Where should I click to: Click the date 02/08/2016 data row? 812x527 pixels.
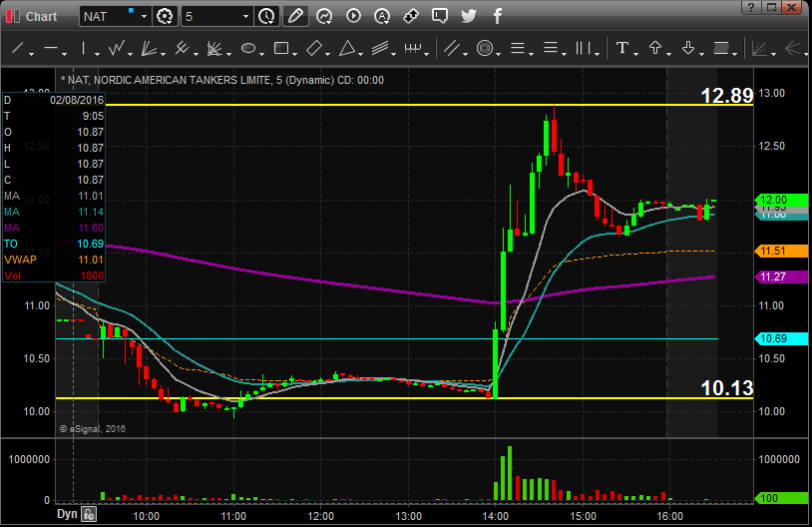pyautogui.click(x=54, y=100)
